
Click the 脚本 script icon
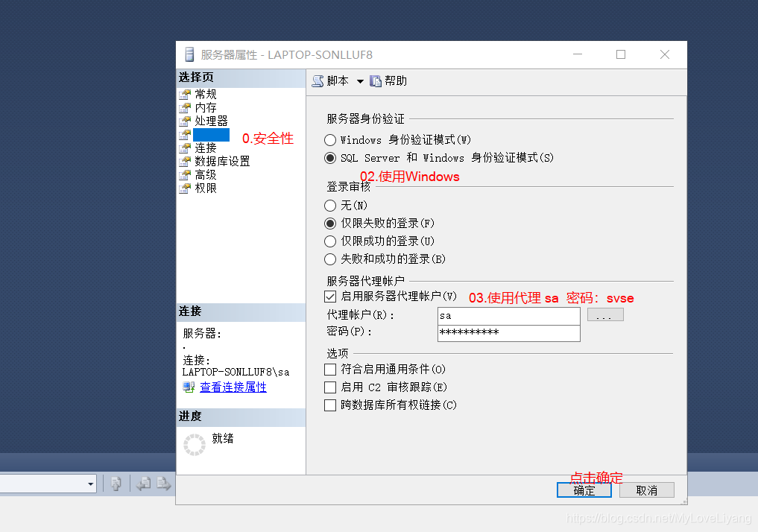coord(318,81)
